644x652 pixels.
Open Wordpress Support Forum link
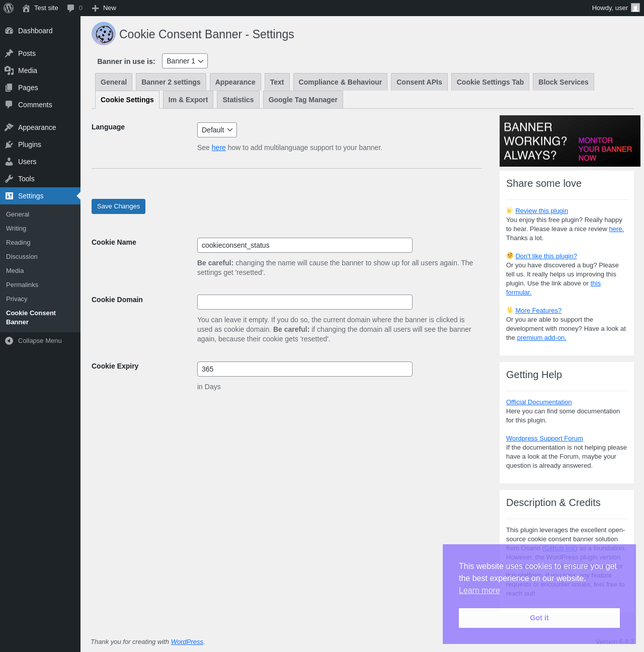click(x=544, y=439)
